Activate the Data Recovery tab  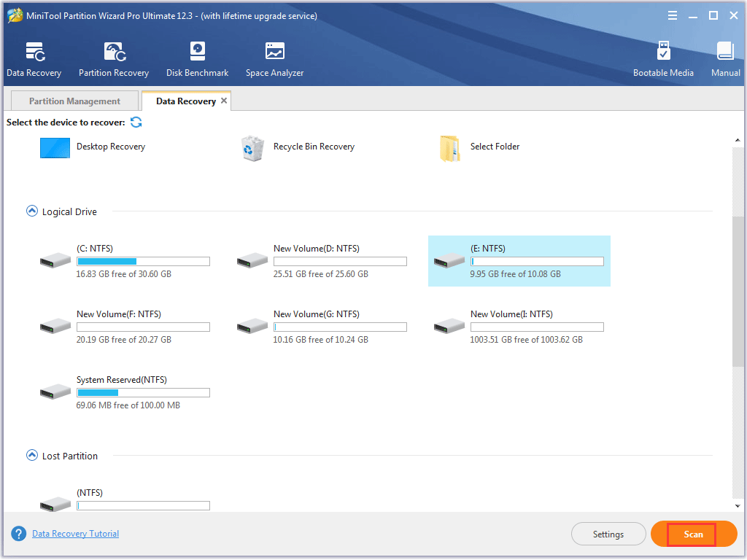click(186, 101)
